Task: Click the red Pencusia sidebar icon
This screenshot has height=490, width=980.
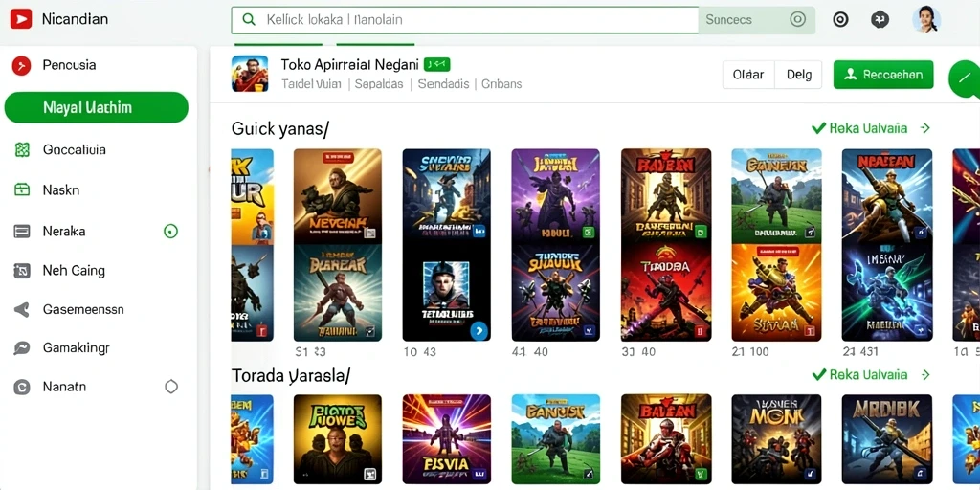Action: (x=21, y=65)
